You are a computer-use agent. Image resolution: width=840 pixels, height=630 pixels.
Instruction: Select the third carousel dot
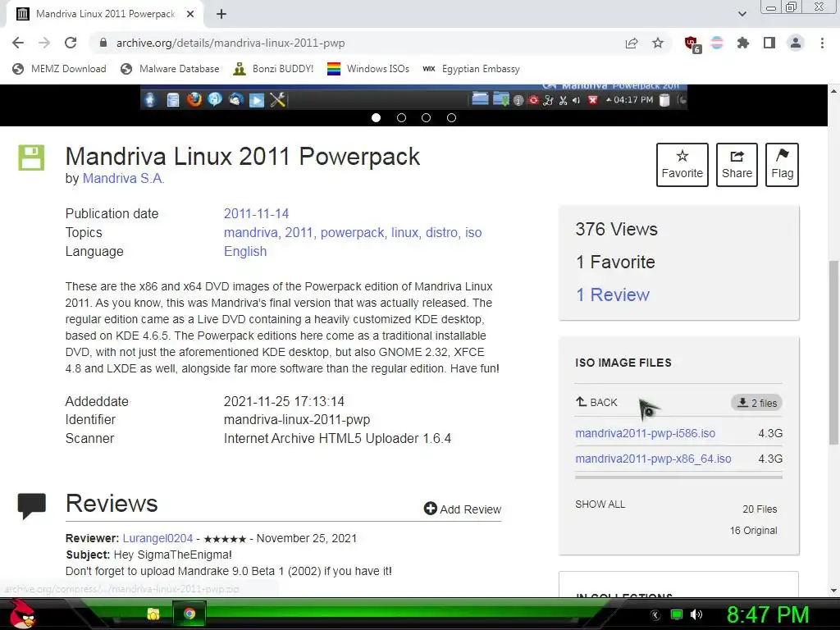pos(426,118)
